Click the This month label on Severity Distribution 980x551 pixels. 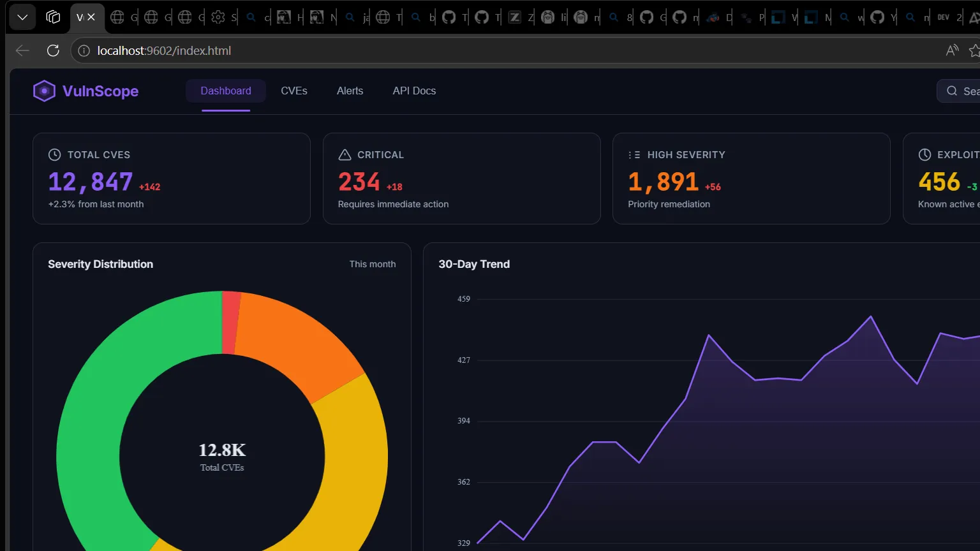pyautogui.click(x=373, y=264)
